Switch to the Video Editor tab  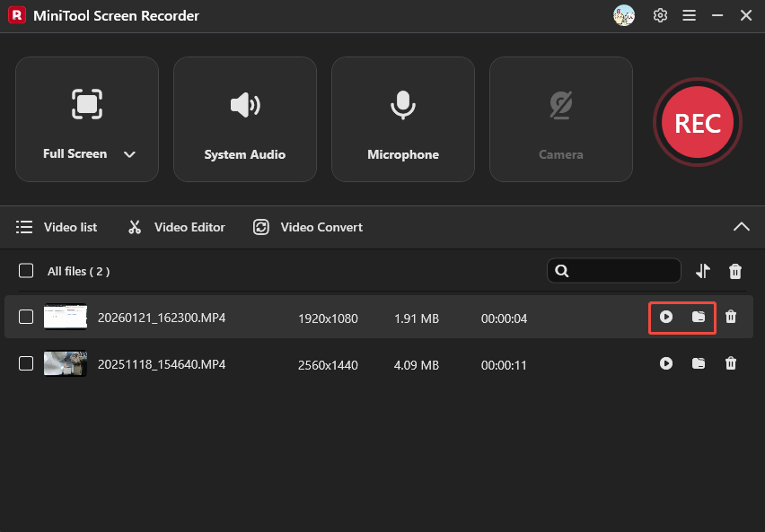coord(176,227)
